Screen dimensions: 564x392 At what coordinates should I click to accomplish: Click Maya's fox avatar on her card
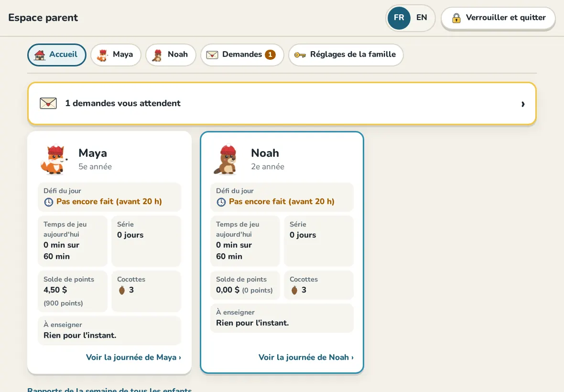[54, 160]
